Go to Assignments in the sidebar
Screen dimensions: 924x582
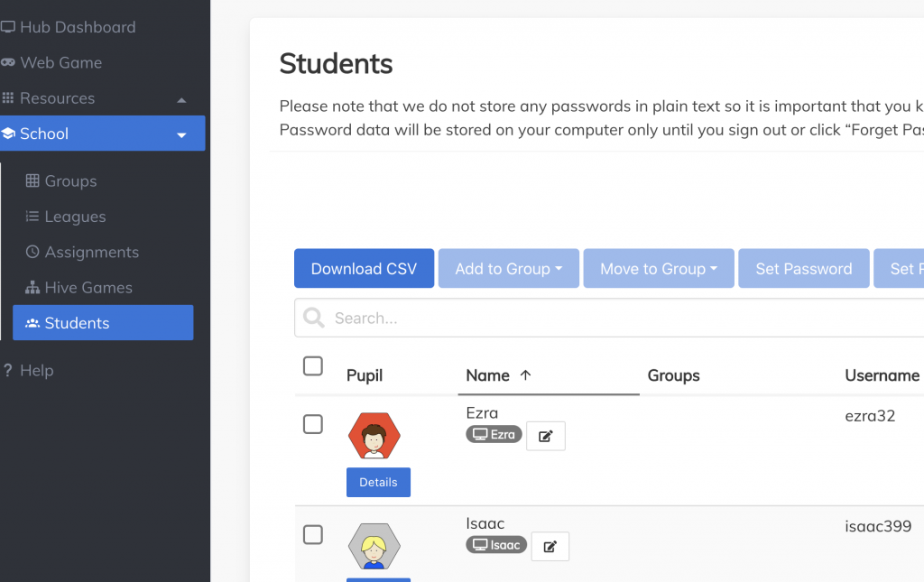(91, 253)
